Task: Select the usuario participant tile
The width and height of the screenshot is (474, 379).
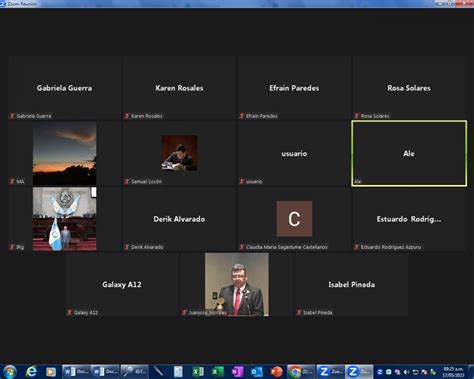Action: pyautogui.click(x=294, y=153)
